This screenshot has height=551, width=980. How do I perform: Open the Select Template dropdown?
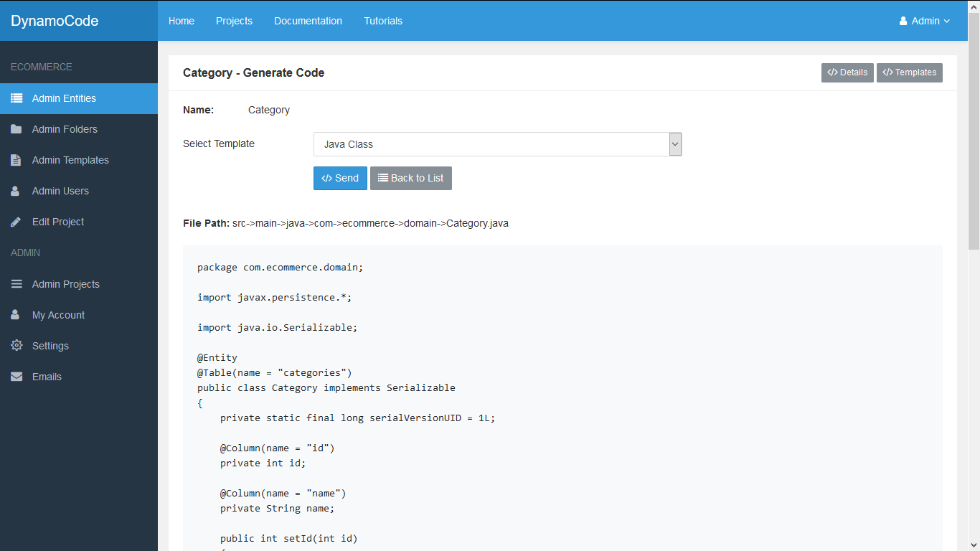[x=497, y=144]
